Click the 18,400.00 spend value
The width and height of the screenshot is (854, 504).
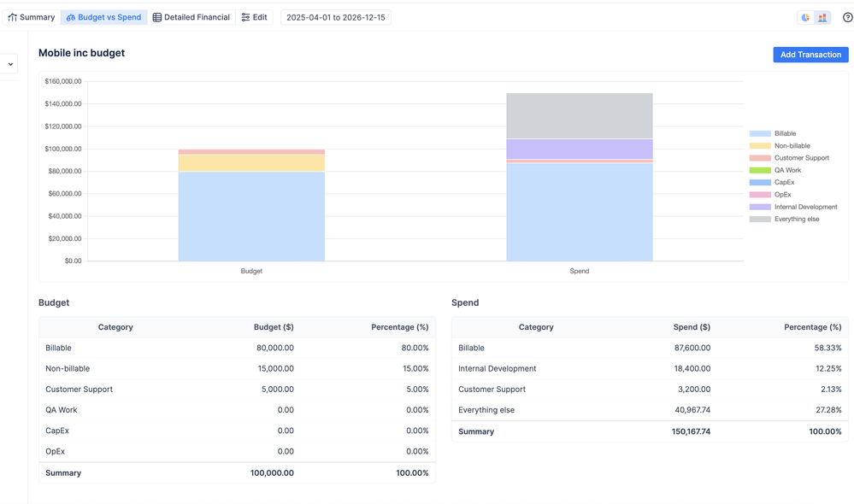tap(692, 368)
